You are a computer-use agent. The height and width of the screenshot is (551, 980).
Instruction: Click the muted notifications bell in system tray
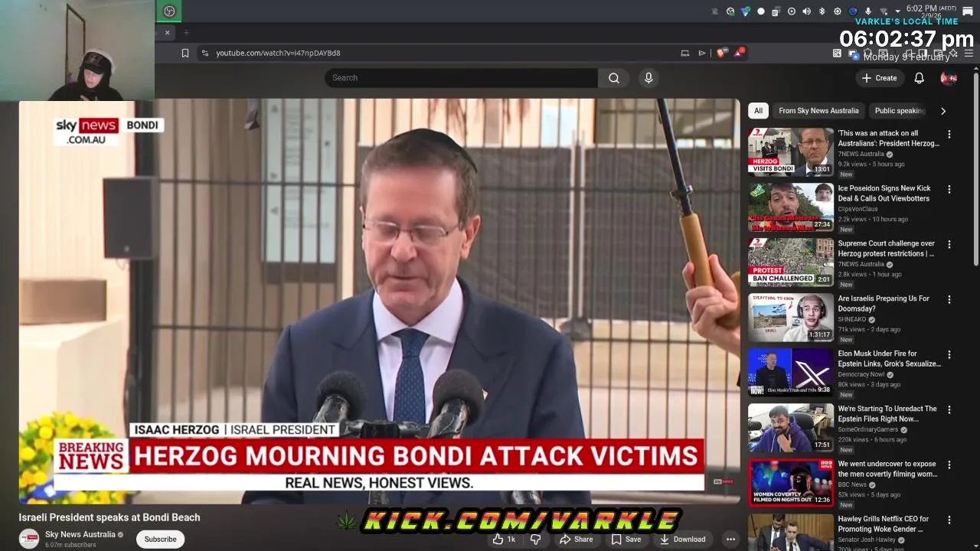(714, 11)
